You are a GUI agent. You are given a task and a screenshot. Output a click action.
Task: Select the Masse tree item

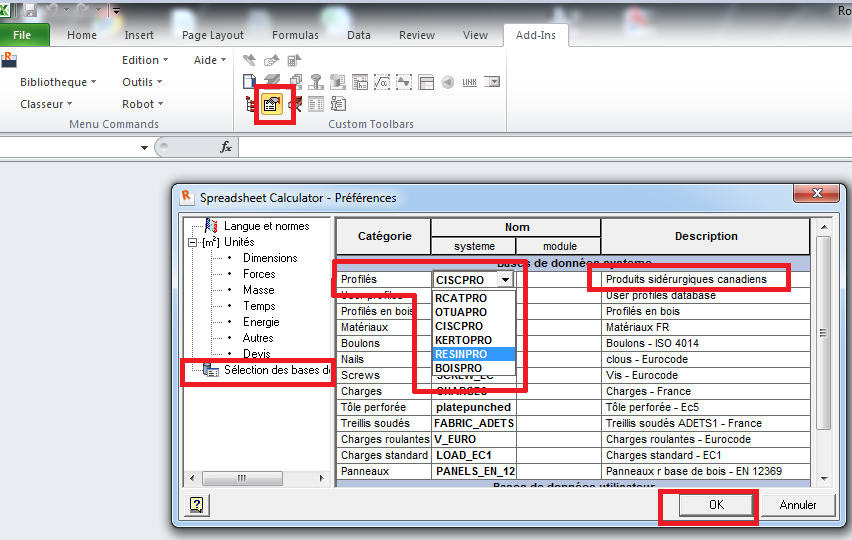point(259,290)
